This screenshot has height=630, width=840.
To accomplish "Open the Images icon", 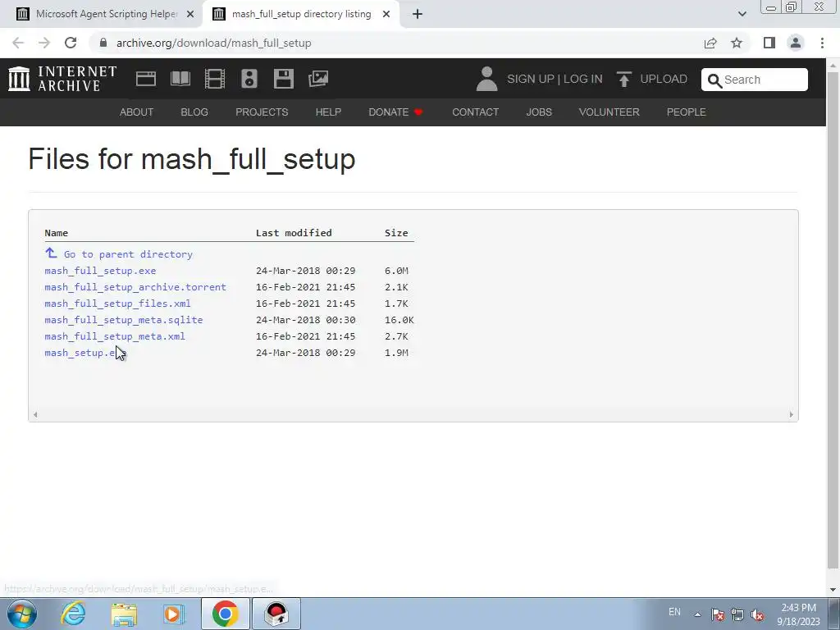I will (318, 79).
